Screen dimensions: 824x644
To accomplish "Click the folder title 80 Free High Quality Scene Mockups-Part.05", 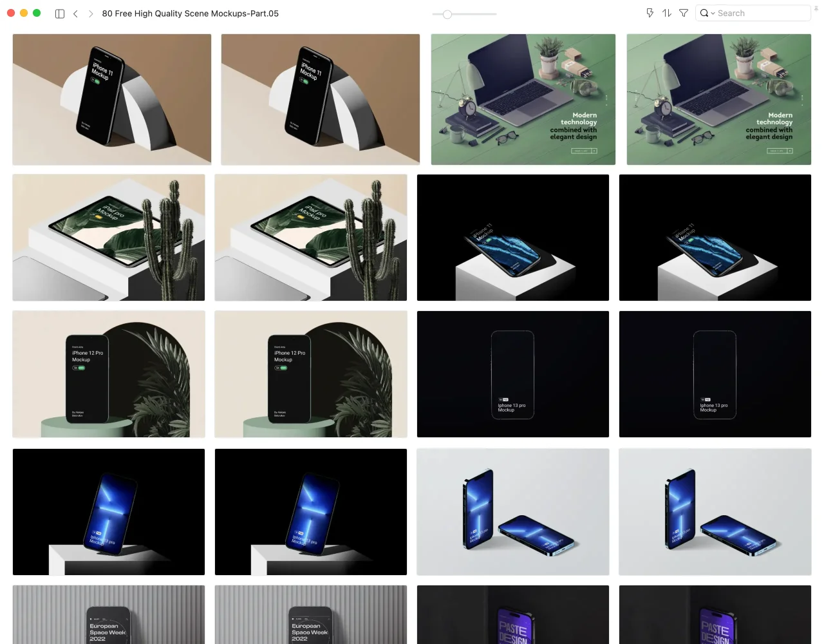I will [x=190, y=14].
